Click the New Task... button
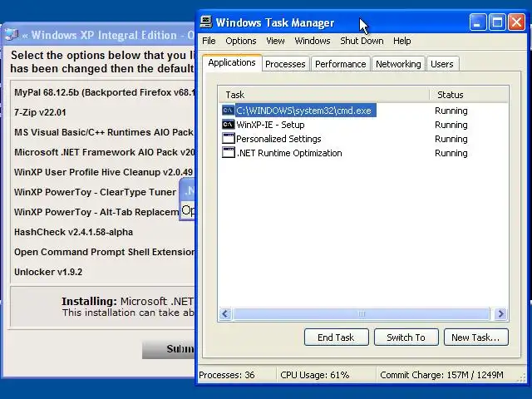 click(475, 337)
